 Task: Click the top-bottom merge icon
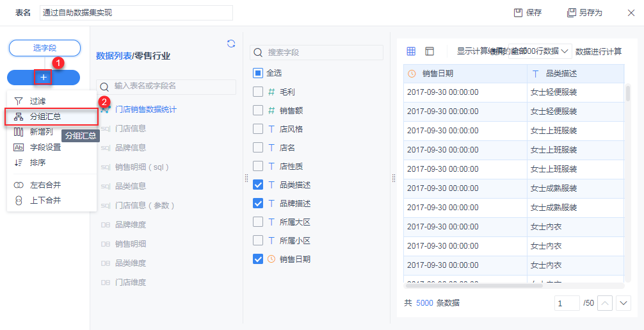coord(19,201)
